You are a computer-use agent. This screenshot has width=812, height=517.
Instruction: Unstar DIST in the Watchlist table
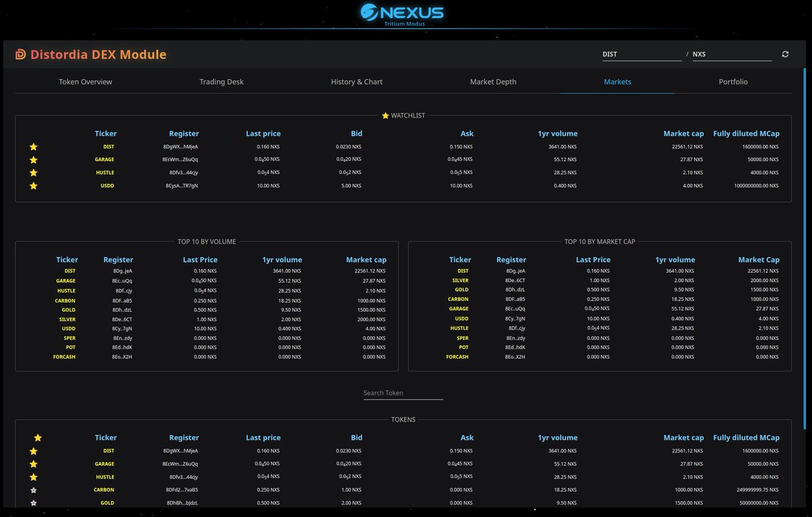point(33,147)
